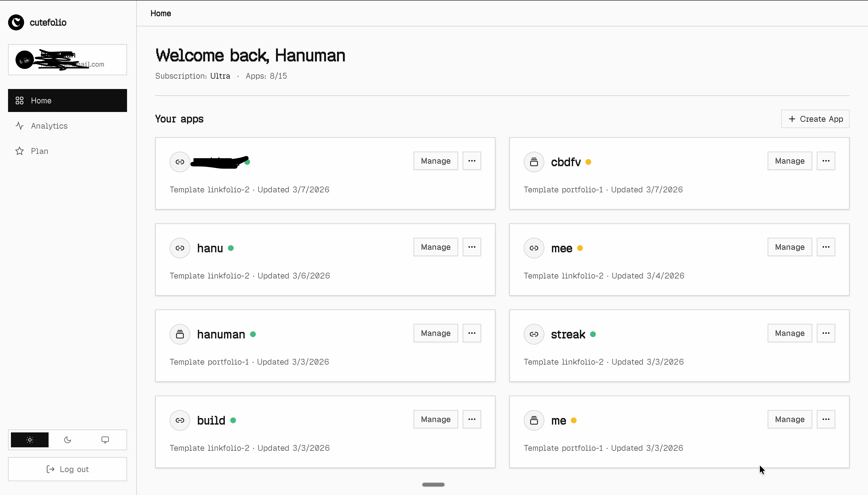The width and height of the screenshot is (868, 495).
Task: Open Analytics in the sidebar
Action: [49, 126]
